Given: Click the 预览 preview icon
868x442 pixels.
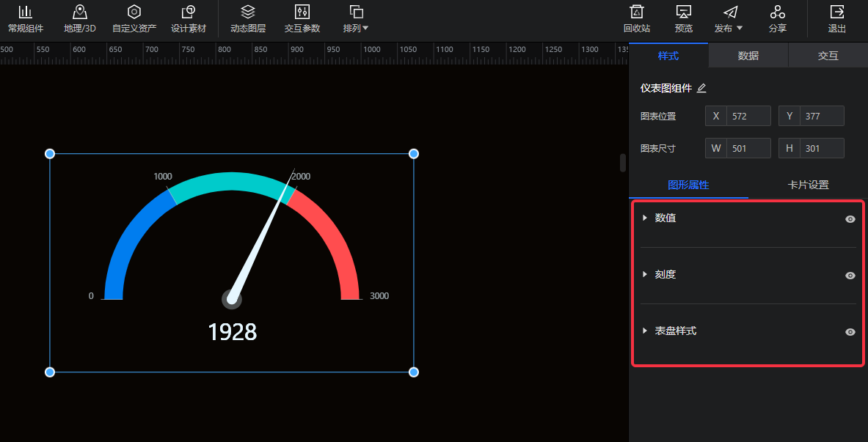Looking at the screenshot, I should tap(683, 12).
